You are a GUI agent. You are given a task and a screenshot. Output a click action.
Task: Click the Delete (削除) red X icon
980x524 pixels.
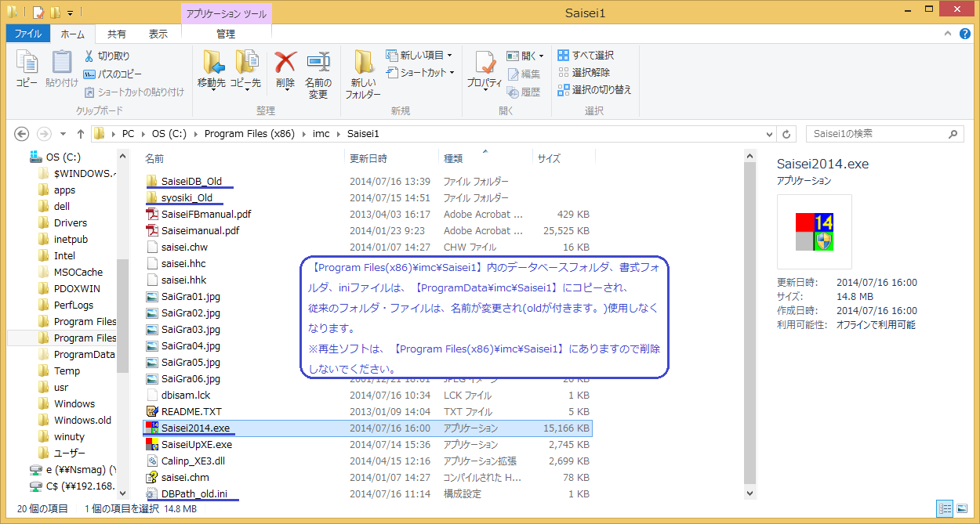[x=285, y=67]
